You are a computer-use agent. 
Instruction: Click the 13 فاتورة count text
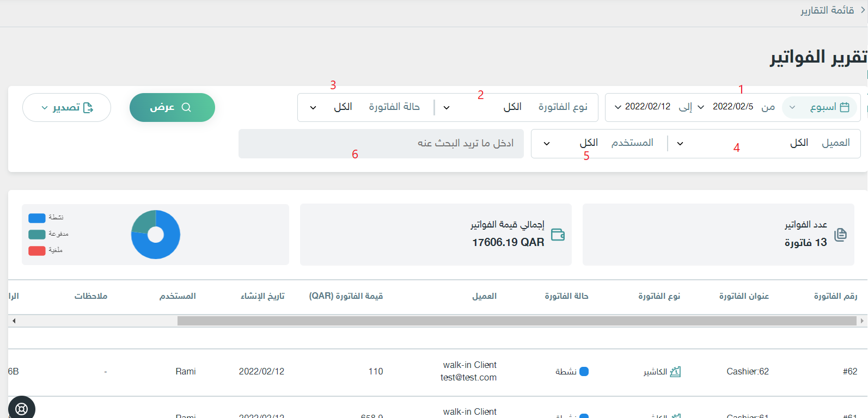806,243
